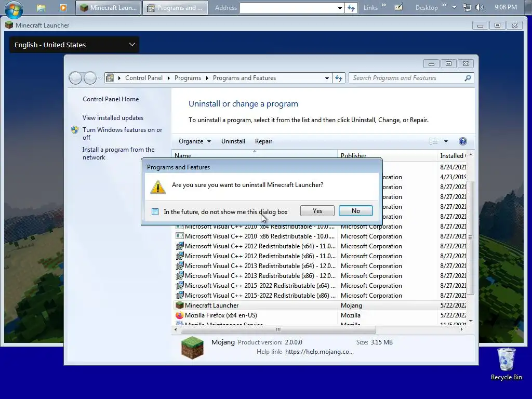Confirm uninstall by clicking Yes
This screenshot has width=532, height=399.
pyautogui.click(x=317, y=211)
